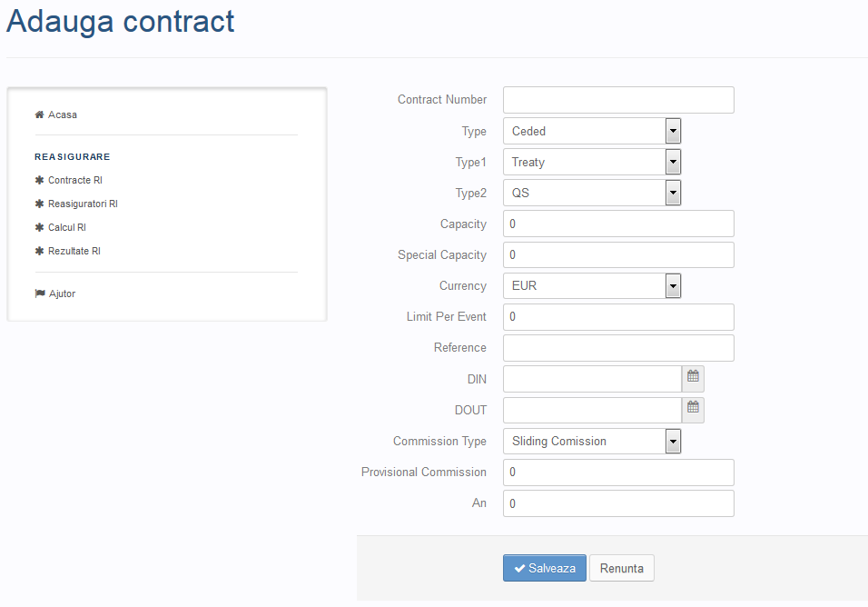Image resolution: width=868 pixels, height=607 pixels.
Task: Click the asterisk icon beside Reasiguratori RI
Action: pyautogui.click(x=39, y=204)
